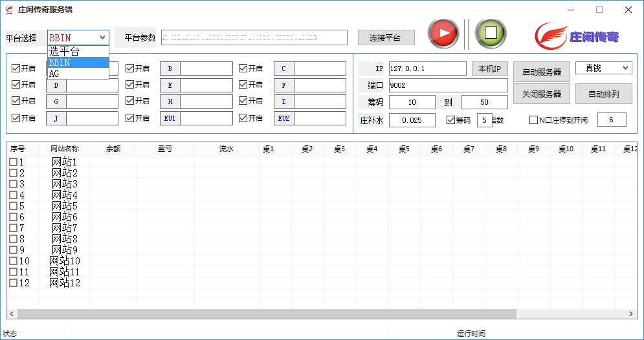Click the red play button
Screen dimensions: 644x340
pyautogui.click(x=443, y=34)
